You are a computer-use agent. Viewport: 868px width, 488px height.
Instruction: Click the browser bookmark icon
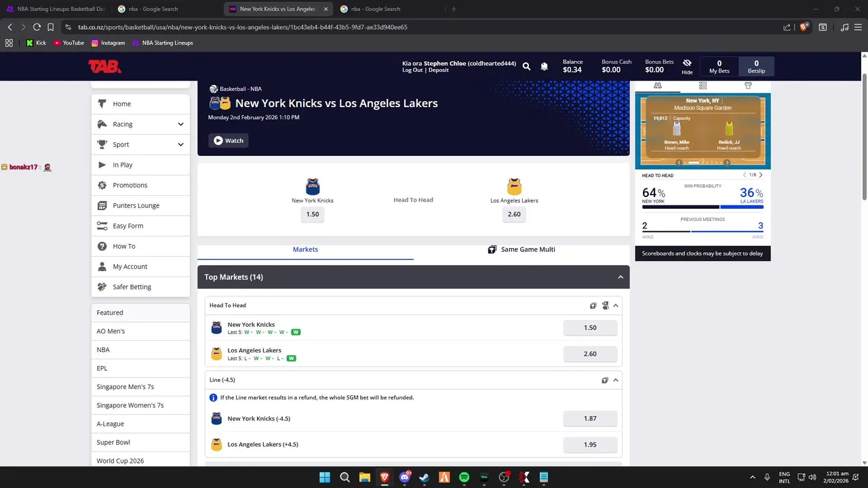[50, 27]
